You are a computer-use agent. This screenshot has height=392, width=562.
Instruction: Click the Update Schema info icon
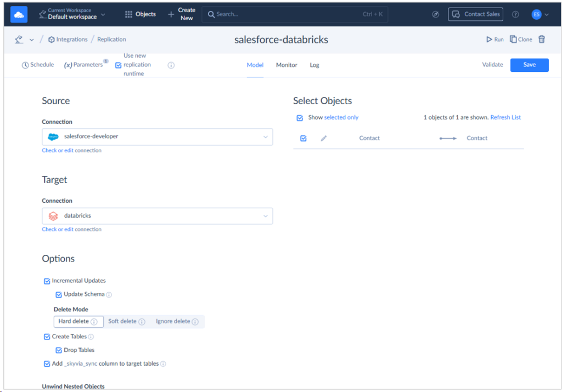[x=109, y=294]
